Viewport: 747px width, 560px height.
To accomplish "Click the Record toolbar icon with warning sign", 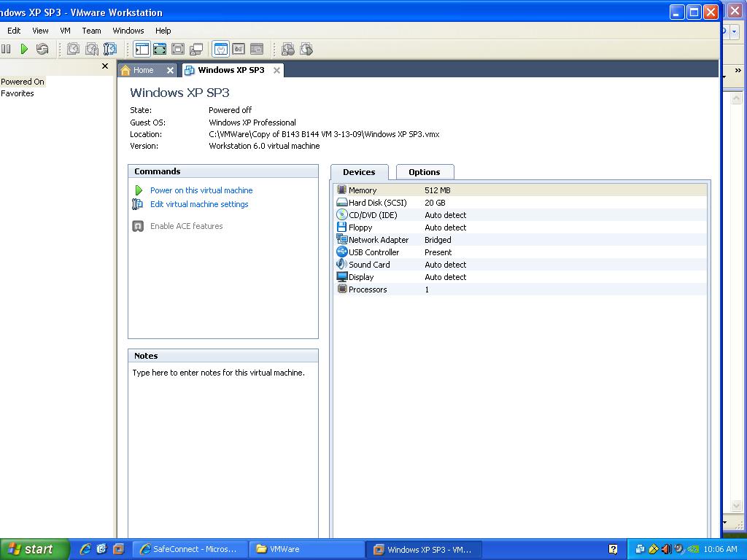I will coord(288,49).
